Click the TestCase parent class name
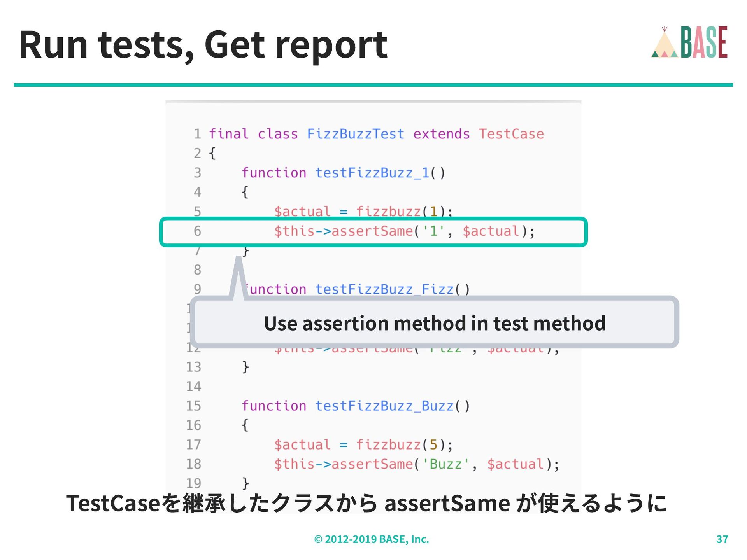The height and width of the screenshot is (560, 747). tap(511, 134)
